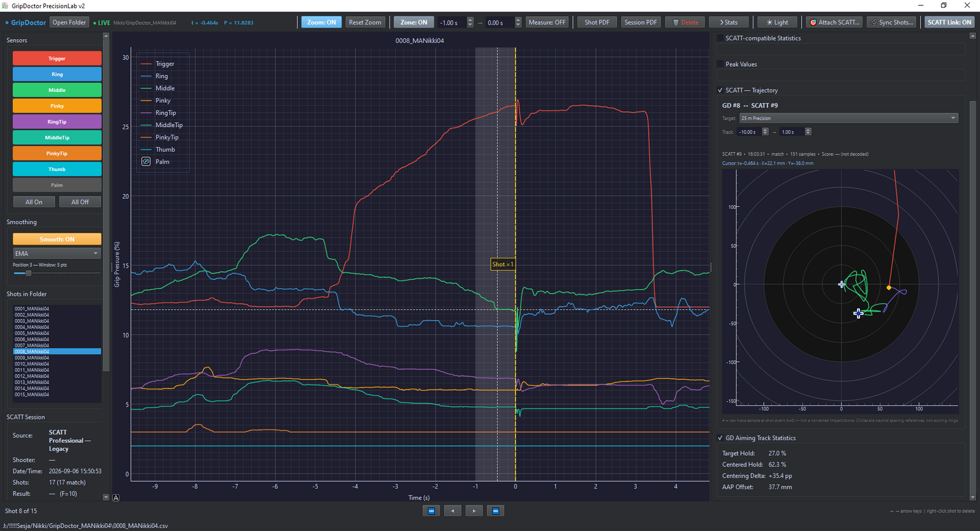The width and height of the screenshot is (980, 531).
Task: Toggle the Pinky sensor trace
Action: [x=57, y=106]
